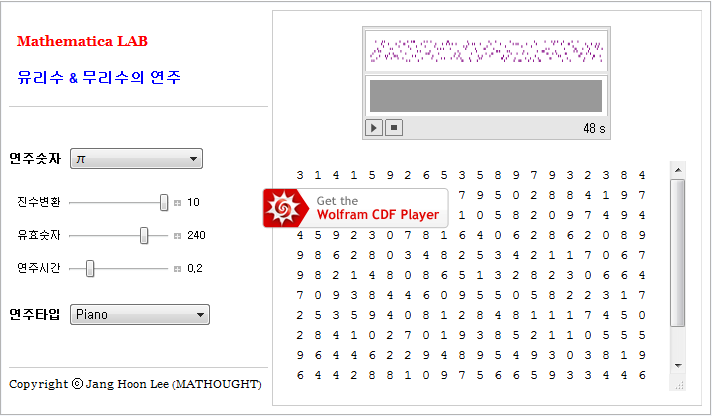Viewport: 712px width, 417px height.
Task: Stop the sound playback
Action: (x=394, y=128)
